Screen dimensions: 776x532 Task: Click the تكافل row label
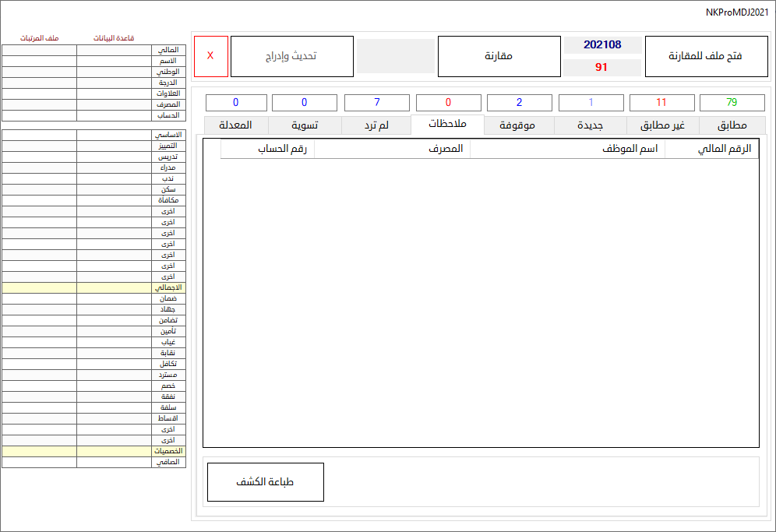pos(169,364)
